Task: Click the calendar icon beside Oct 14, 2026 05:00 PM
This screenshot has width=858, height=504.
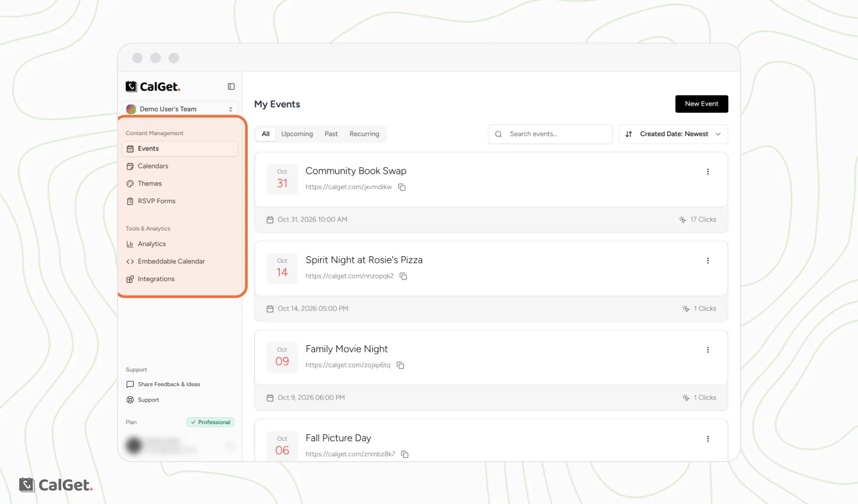Action: pos(270,309)
